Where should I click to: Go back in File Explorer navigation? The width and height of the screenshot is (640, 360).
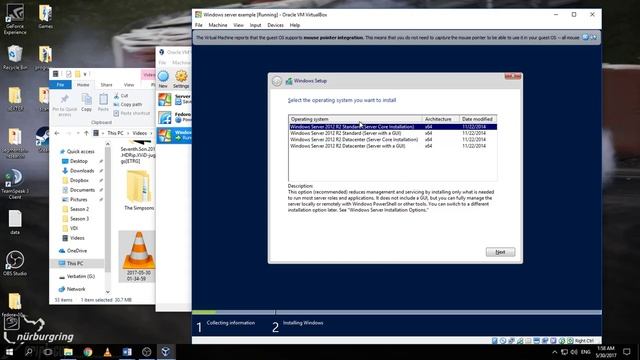(x=57, y=133)
